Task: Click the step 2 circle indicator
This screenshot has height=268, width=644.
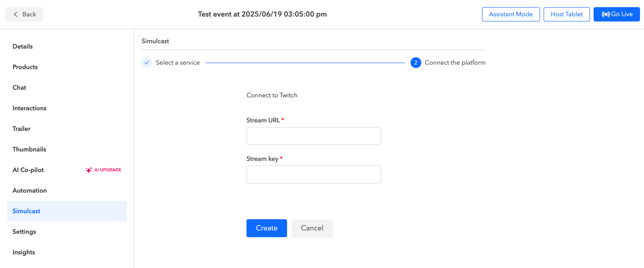Action: [416, 63]
